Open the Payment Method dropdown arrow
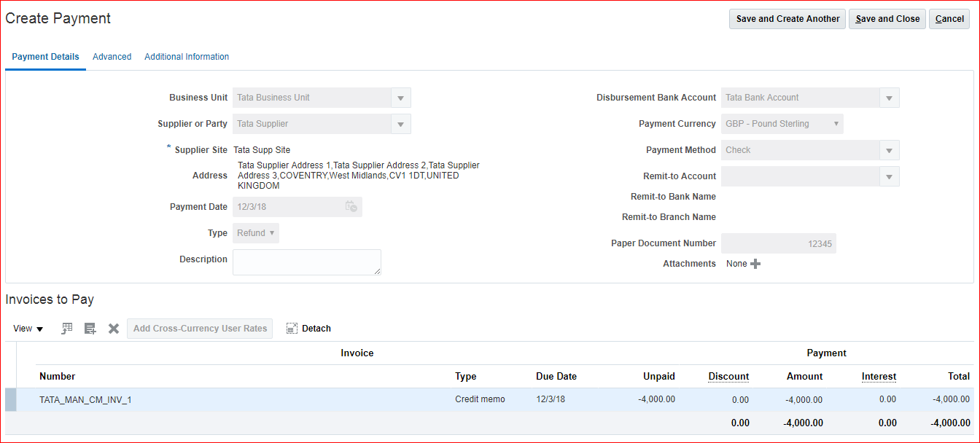 (889, 150)
